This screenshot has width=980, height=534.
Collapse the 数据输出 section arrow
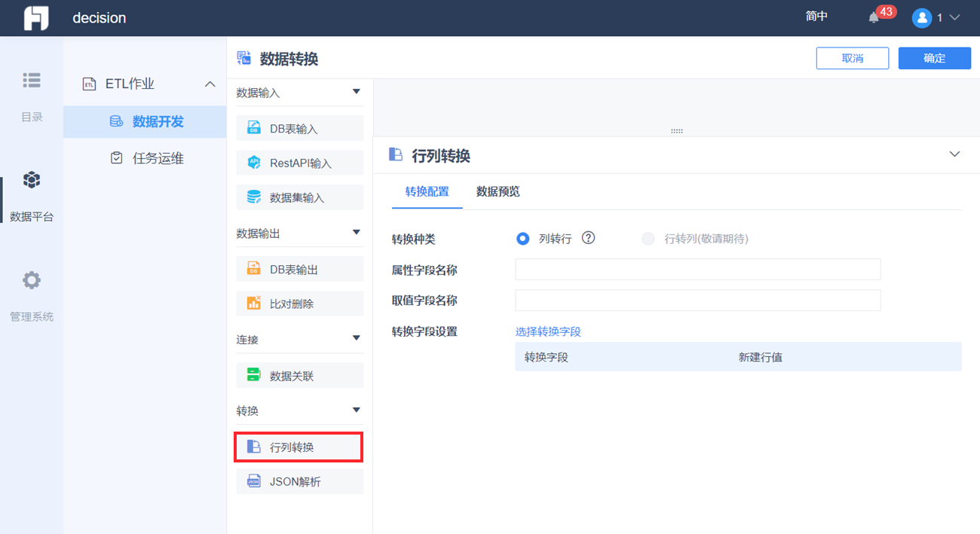tap(357, 233)
